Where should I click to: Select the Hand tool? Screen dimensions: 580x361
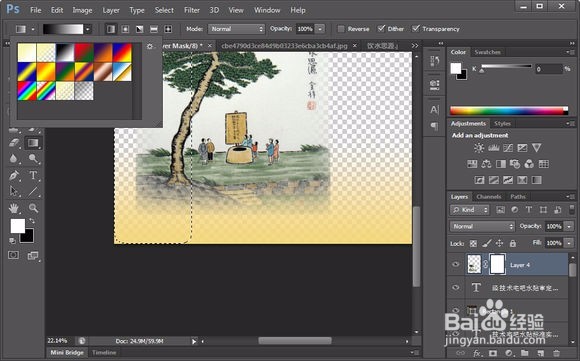coord(14,208)
